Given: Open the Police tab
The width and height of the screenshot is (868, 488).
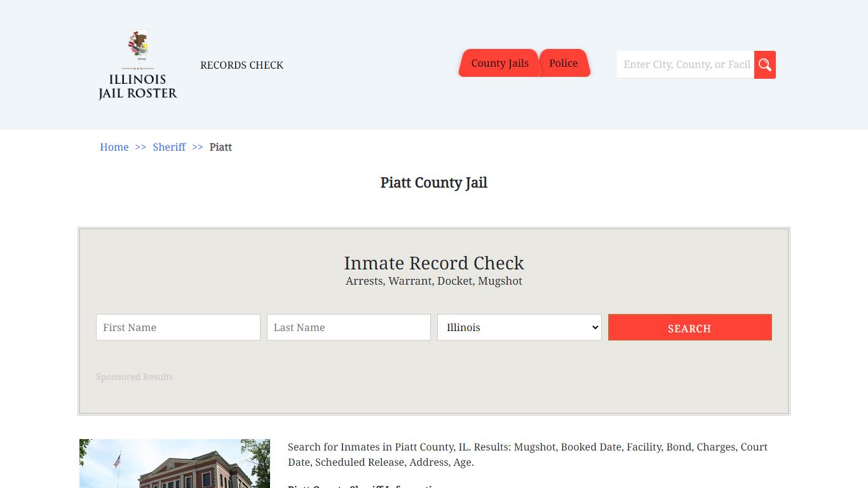Looking at the screenshot, I should click(x=564, y=63).
